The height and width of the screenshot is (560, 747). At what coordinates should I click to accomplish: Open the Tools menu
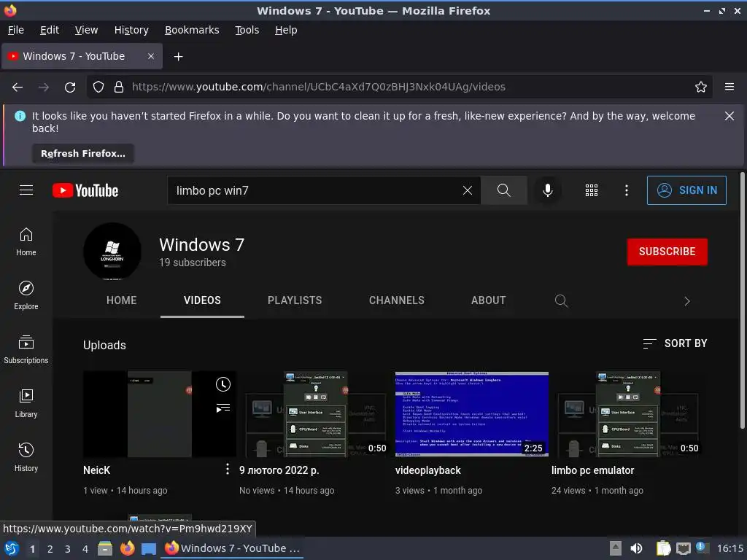247,30
